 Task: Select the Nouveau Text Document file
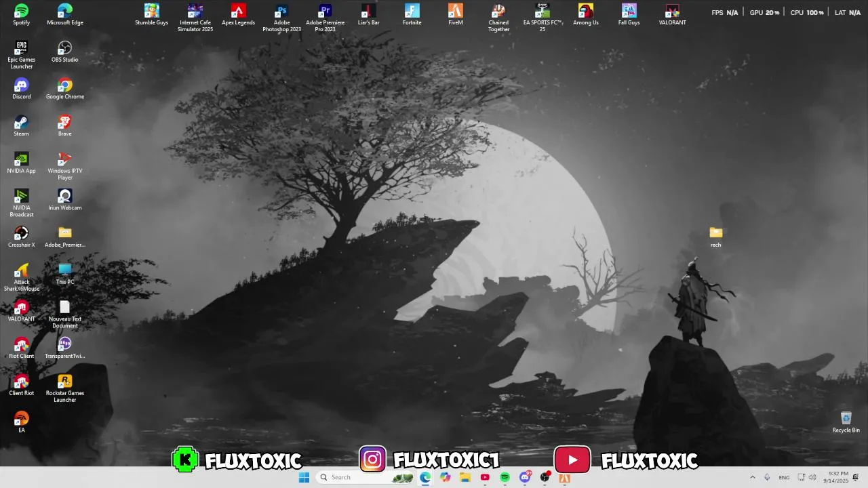(65, 314)
